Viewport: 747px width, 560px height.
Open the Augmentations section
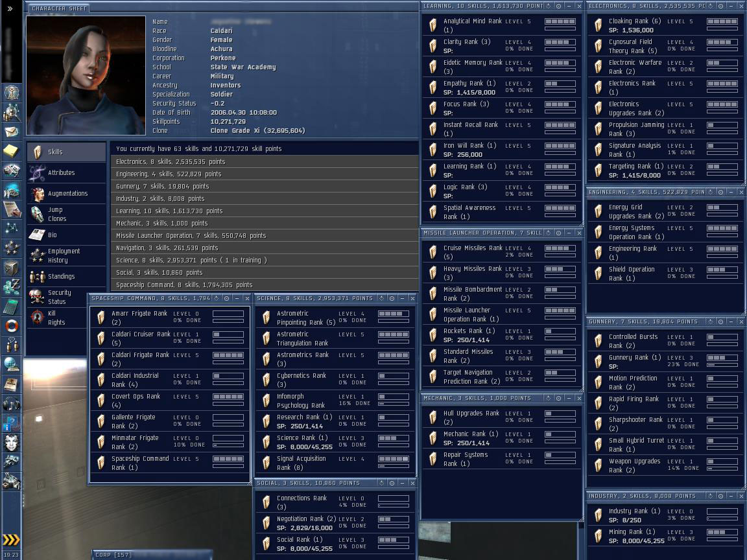tap(66, 193)
